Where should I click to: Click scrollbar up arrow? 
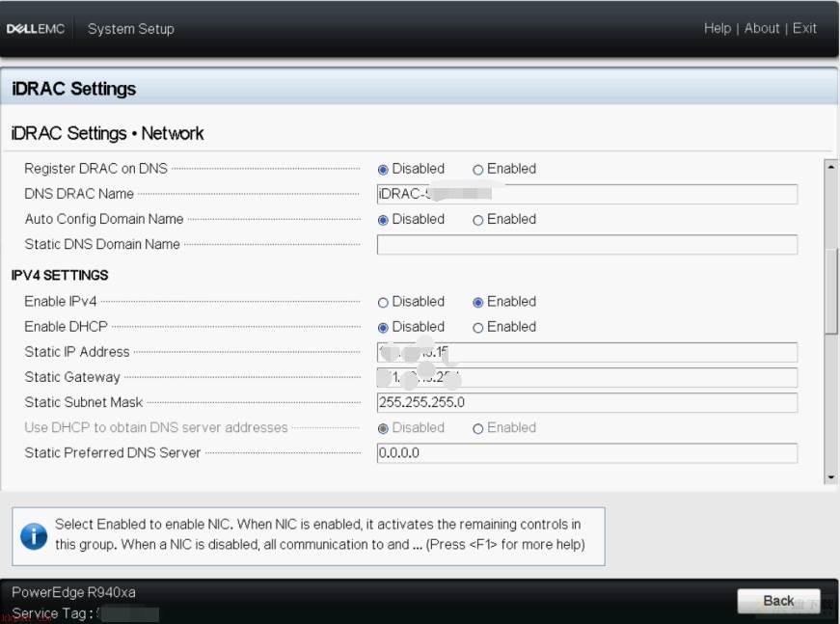831,167
